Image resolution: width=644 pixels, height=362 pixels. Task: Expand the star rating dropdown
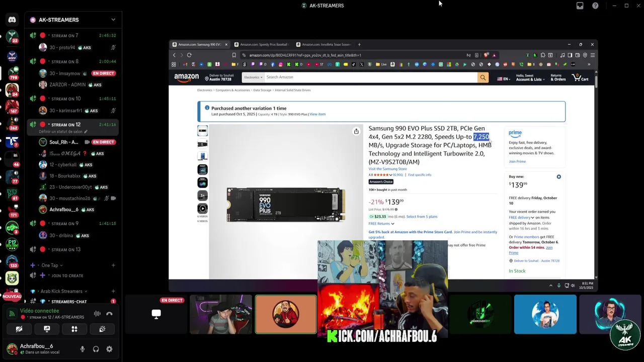click(x=391, y=175)
